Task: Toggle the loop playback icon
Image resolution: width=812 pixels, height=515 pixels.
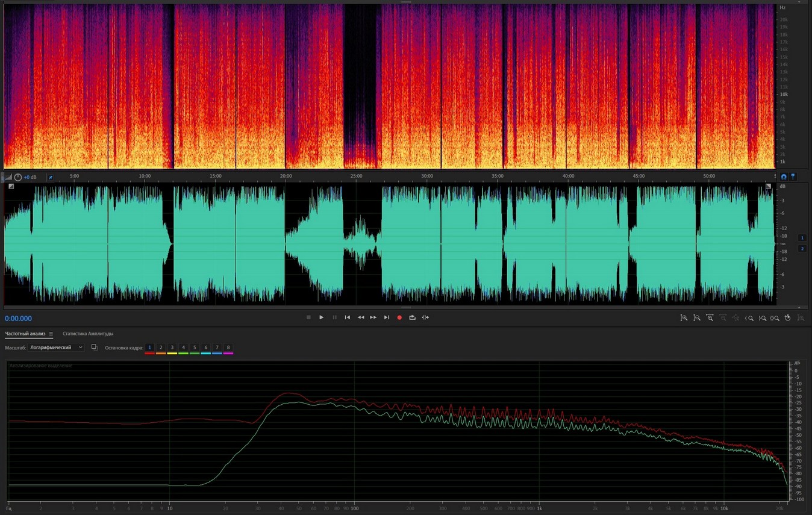Action: point(412,317)
